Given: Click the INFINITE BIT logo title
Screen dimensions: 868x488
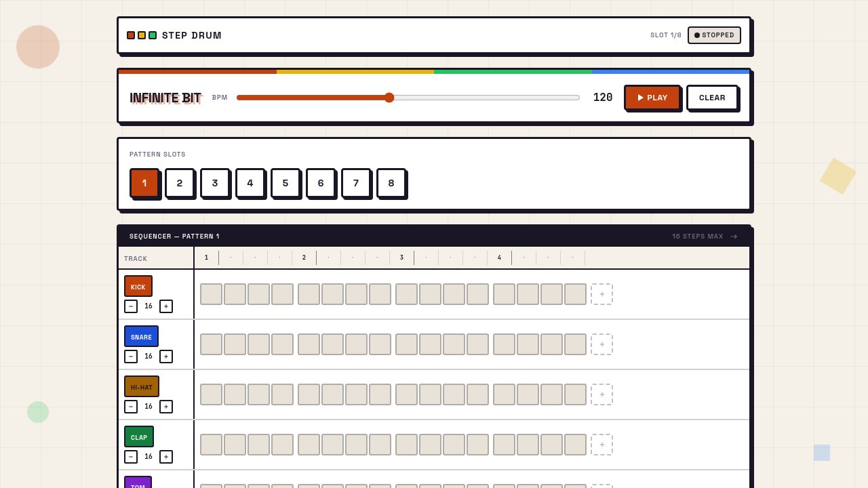Looking at the screenshot, I should [x=165, y=98].
